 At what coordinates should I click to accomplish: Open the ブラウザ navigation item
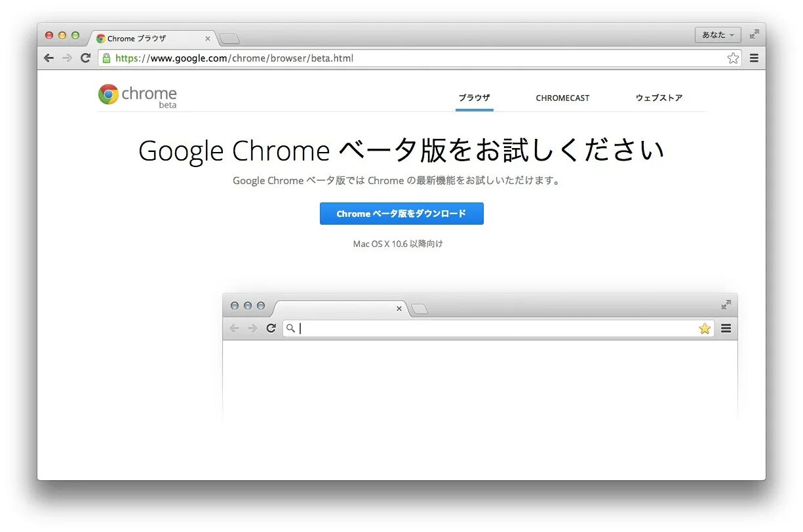[x=474, y=98]
